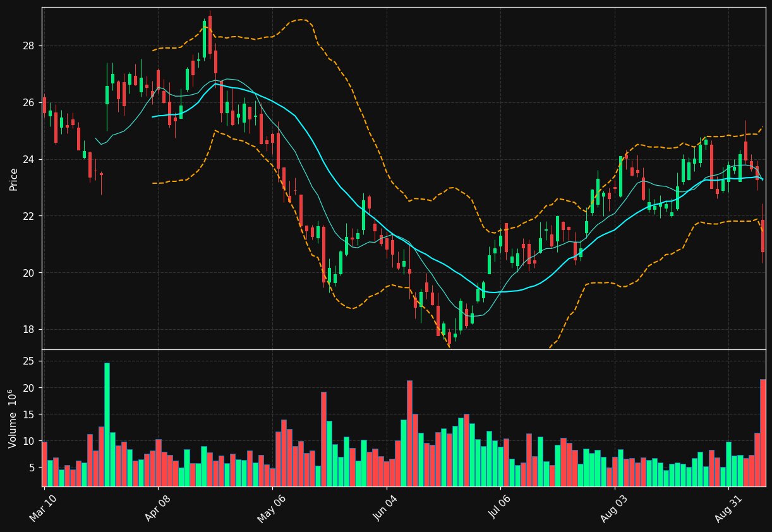The width and height of the screenshot is (772, 532).
Task: Click the volume axis value 20
Action: pyautogui.click(x=30, y=388)
